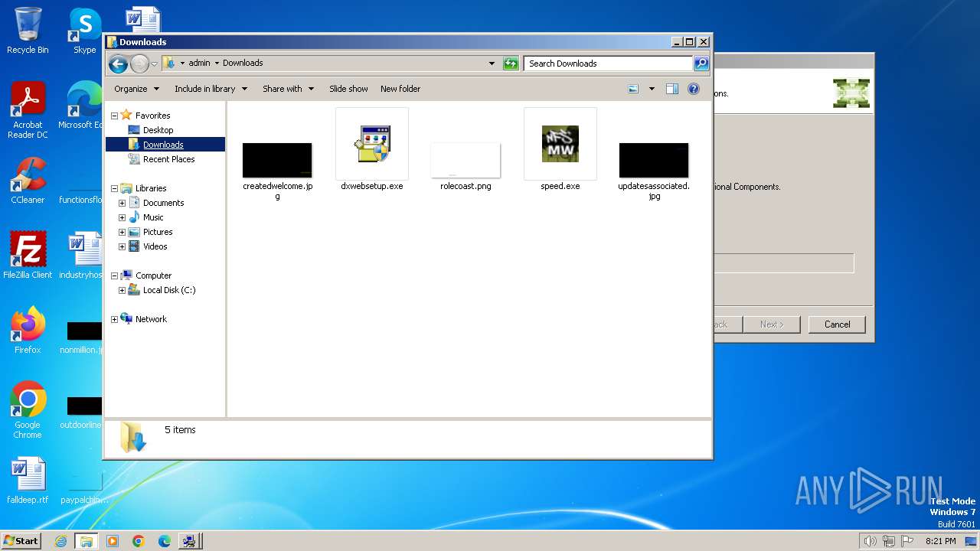
Task: Click admin in the address breadcrumb
Action: tap(199, 64)
